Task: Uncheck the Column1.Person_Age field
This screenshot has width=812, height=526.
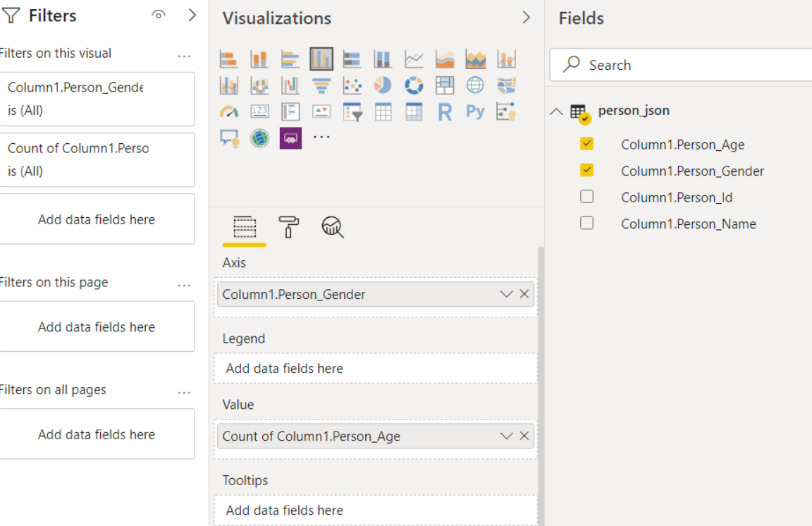Action: 586,144
